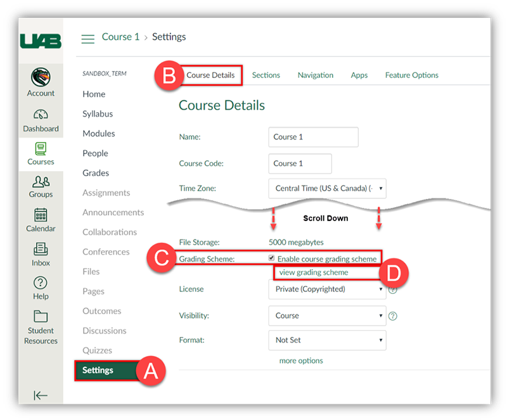Open the Courses icon in sidebar

point(41,149)
